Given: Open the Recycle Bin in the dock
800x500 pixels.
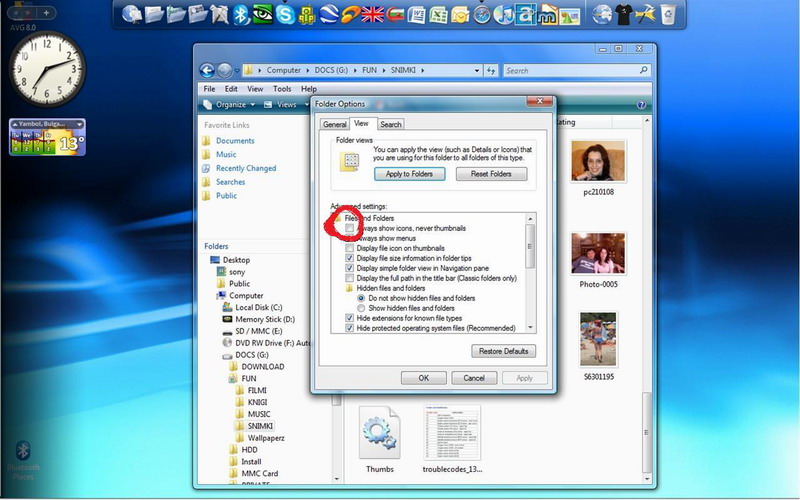Looking at the screenshot, I should click(668, 14).
